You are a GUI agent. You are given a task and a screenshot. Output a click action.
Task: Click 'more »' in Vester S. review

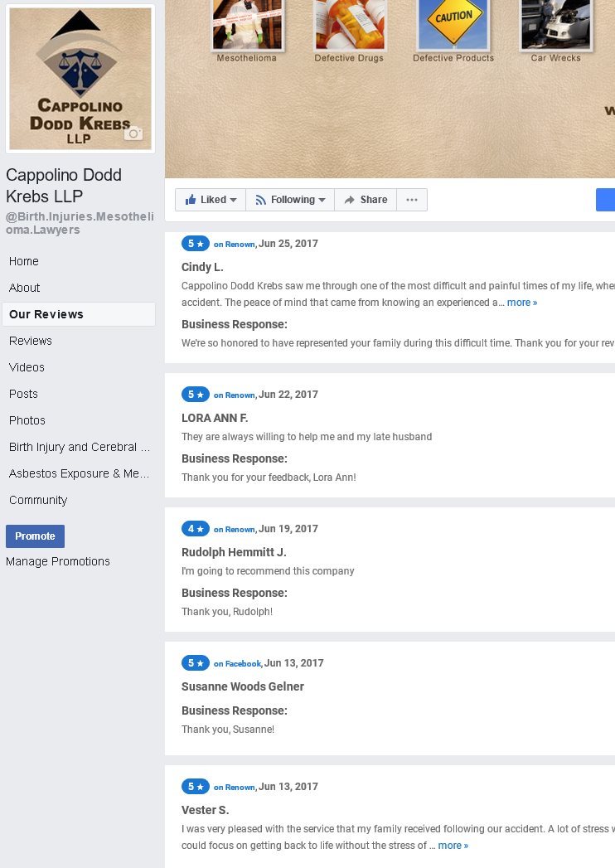453,846
